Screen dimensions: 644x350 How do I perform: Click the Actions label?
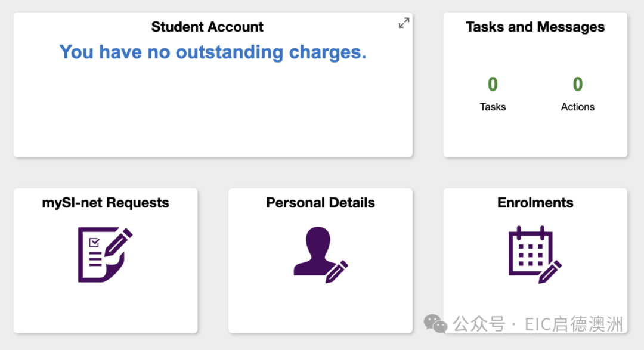tap(577, 107)
